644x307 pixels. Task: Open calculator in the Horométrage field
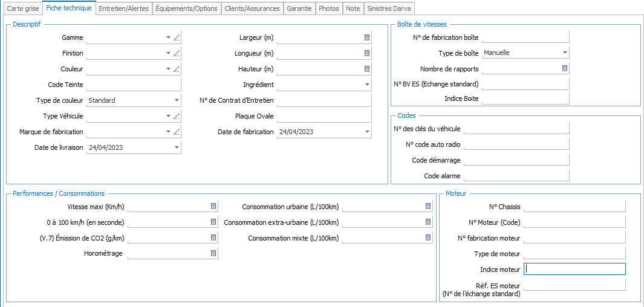[213, 254]
